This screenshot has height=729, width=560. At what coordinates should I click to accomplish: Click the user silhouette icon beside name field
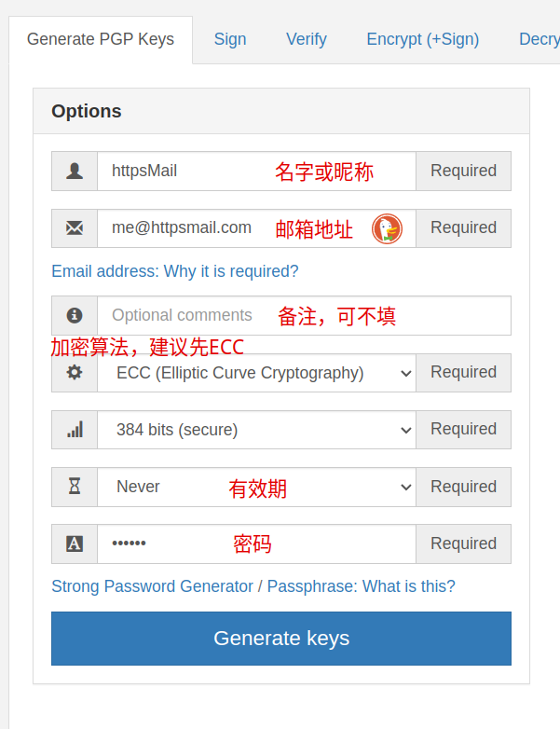(x=75, y=172)
